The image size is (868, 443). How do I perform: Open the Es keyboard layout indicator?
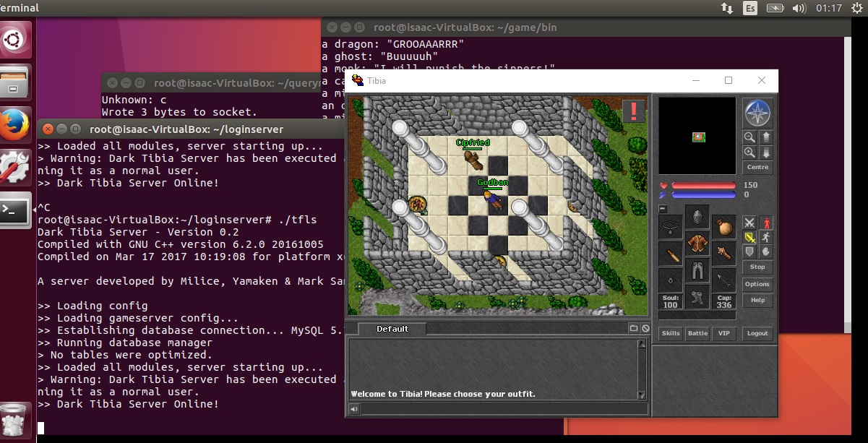751,8
